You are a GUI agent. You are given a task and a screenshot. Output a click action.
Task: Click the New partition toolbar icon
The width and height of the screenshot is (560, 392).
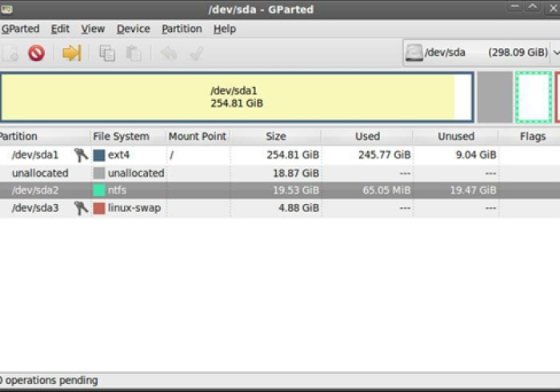(10, 54)
